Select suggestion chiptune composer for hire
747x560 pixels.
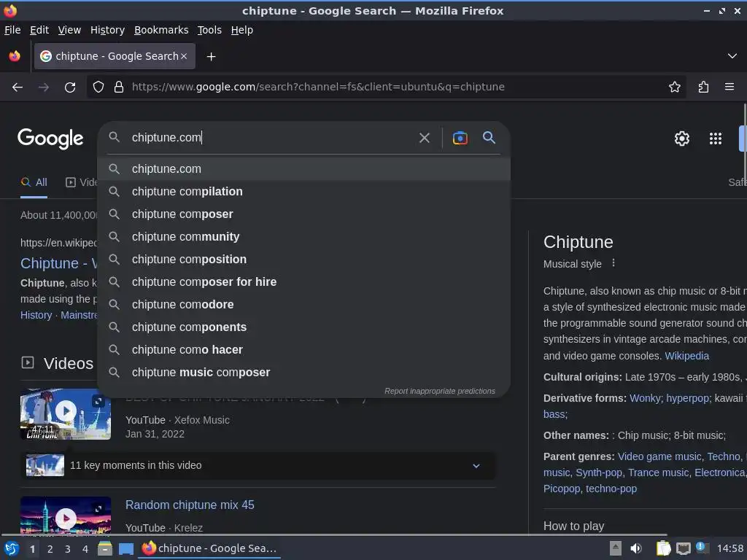(304, 282)
